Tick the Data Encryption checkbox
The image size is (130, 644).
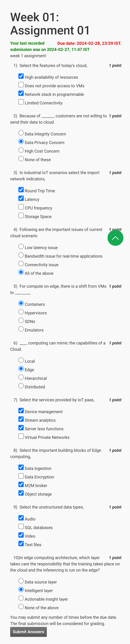(x=21, y=476)
